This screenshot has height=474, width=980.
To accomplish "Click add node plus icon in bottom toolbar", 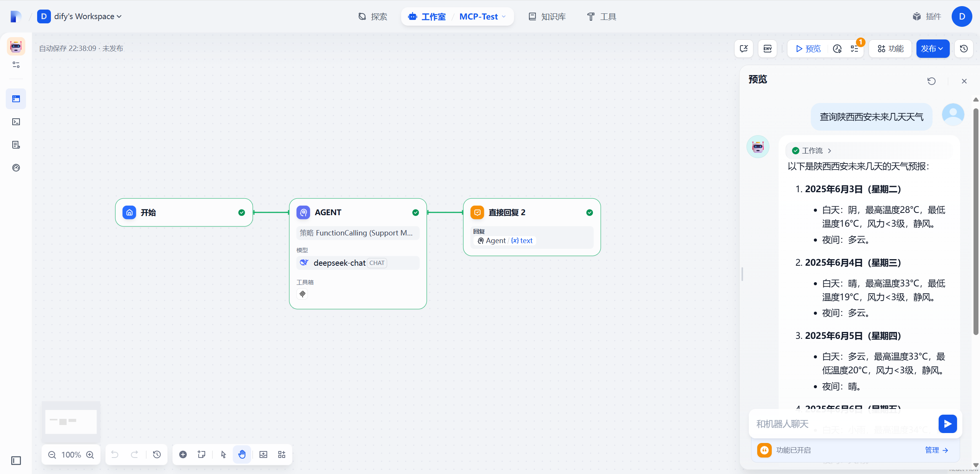I will click(183, 454).
